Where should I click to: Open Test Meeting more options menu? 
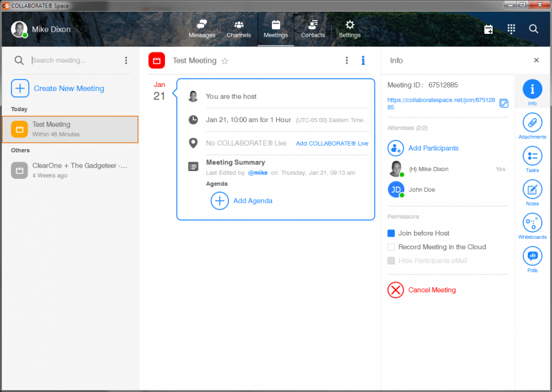tap(347, 61)
